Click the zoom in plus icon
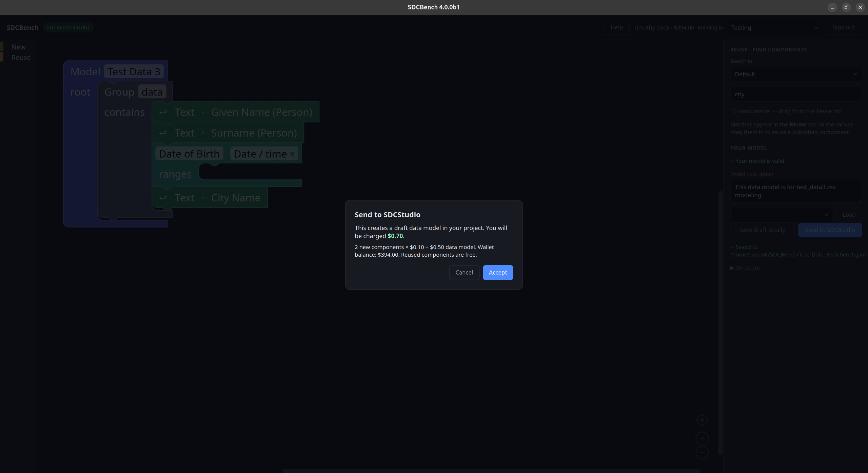The width and height of the screenshot is (868, 473). click(702, 438)
